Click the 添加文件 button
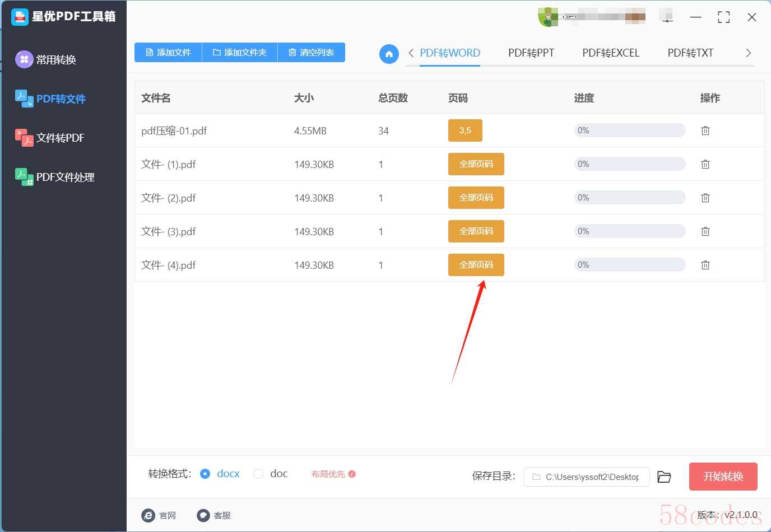 168,53
